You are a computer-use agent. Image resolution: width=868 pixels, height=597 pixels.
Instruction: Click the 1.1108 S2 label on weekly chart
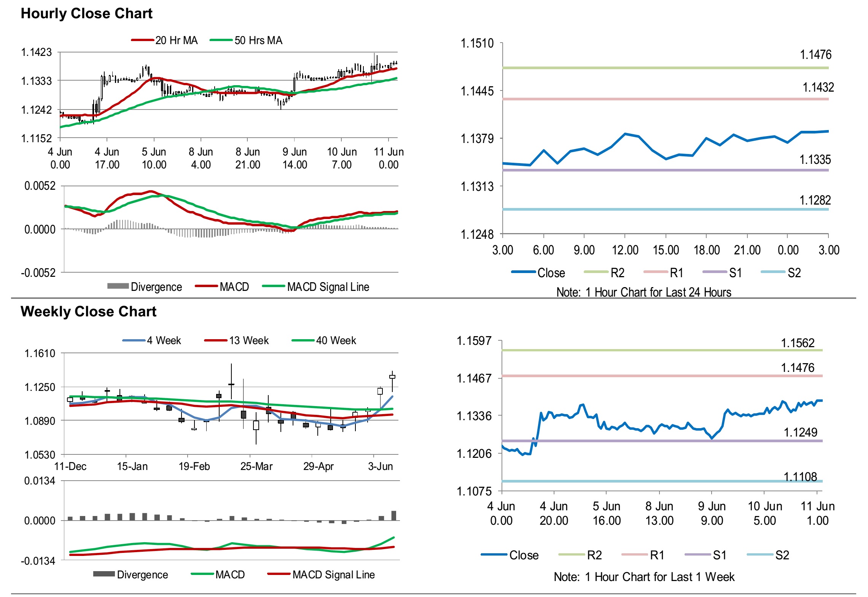tap(800, 476)
